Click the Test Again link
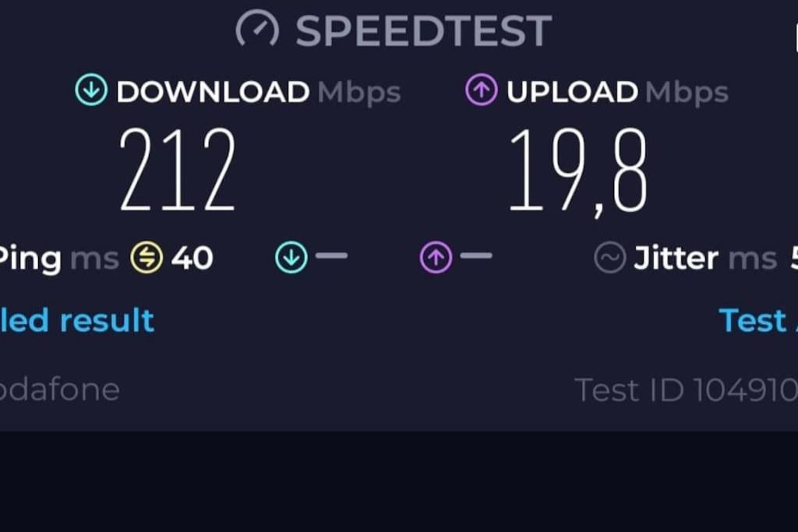The image size is (798, 532). point(758,320)
